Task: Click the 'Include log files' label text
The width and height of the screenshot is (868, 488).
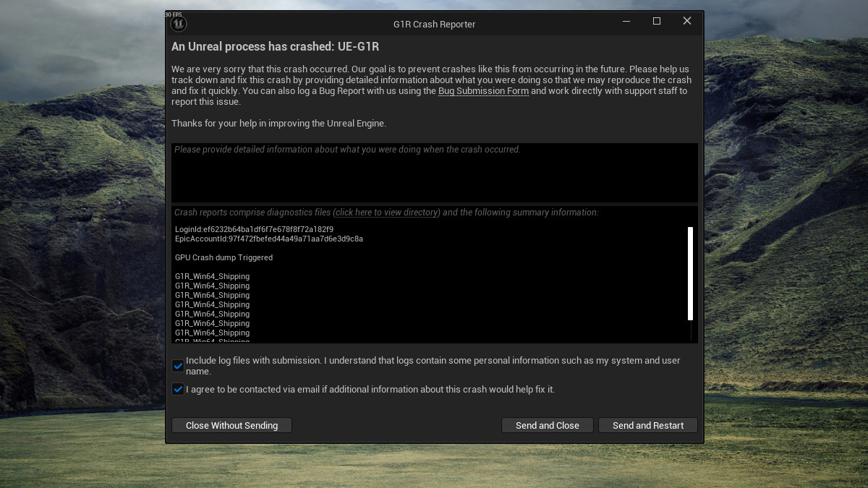Action: [x=433, y=366]
